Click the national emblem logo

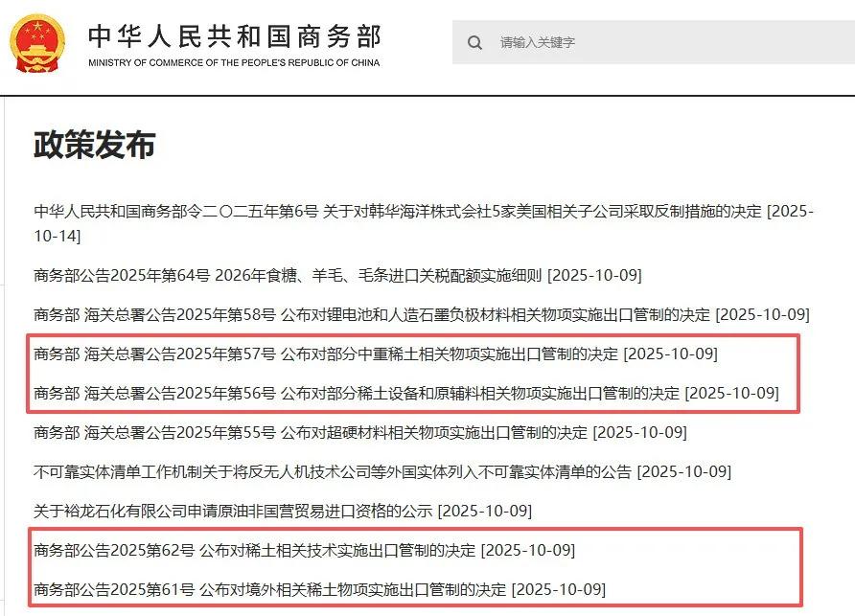(37, 44)
